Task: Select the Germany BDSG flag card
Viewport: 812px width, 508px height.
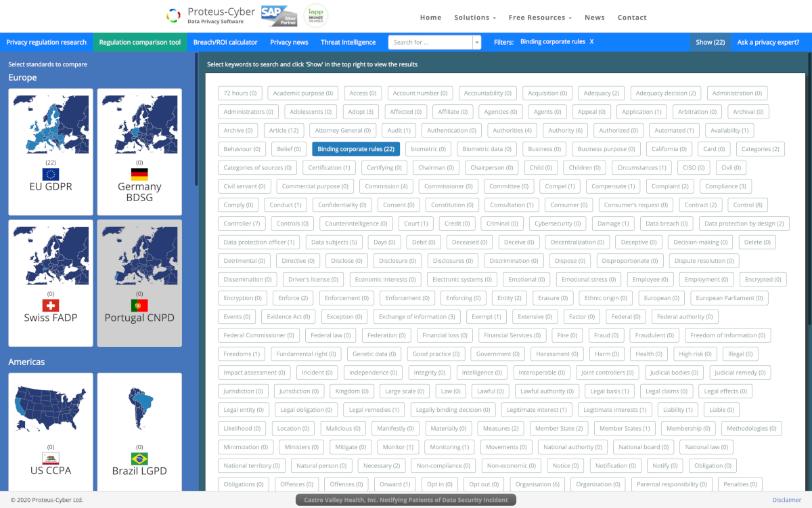Action: (139, 152)
